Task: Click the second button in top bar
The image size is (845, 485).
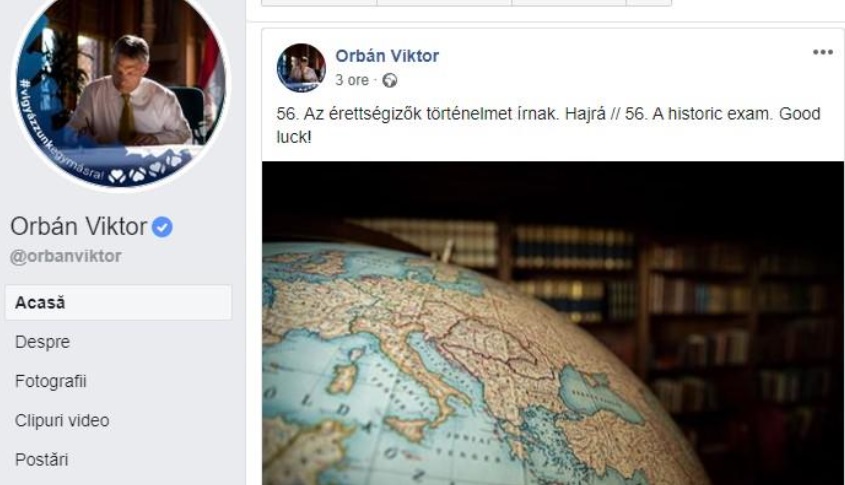Action: tap(444, 3)
